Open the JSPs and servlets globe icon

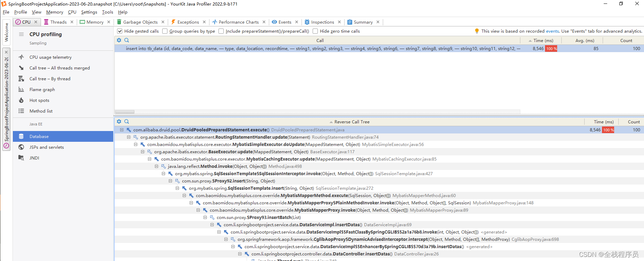click(21, 147)
